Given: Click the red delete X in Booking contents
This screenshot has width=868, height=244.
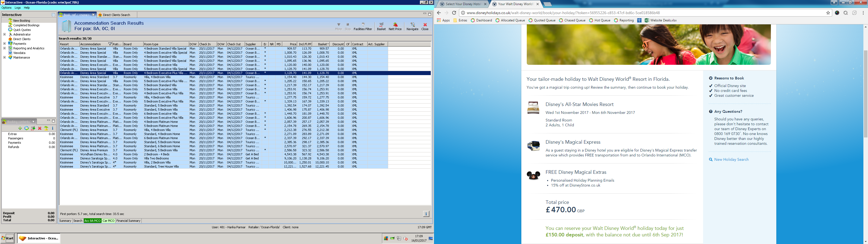Looking at the screenshot, I should click(40, 129).
